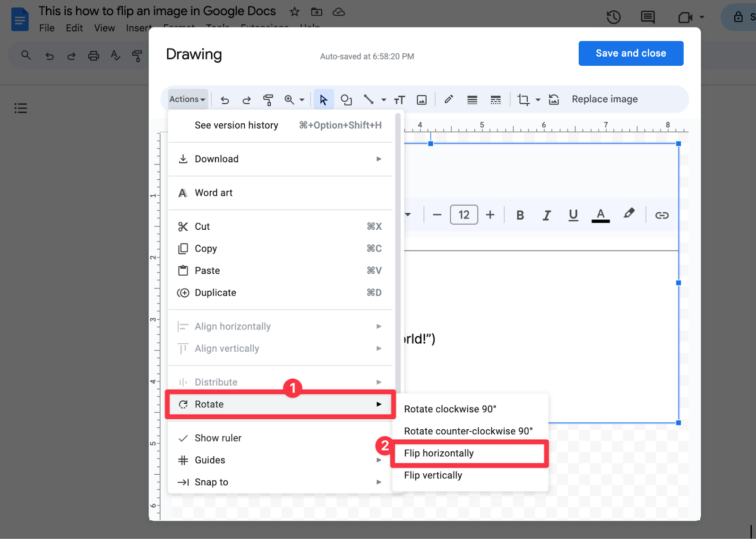Expand the Zoom dropdown arrow
Screen dimensions: 756x539
click(x=302, y=100)
